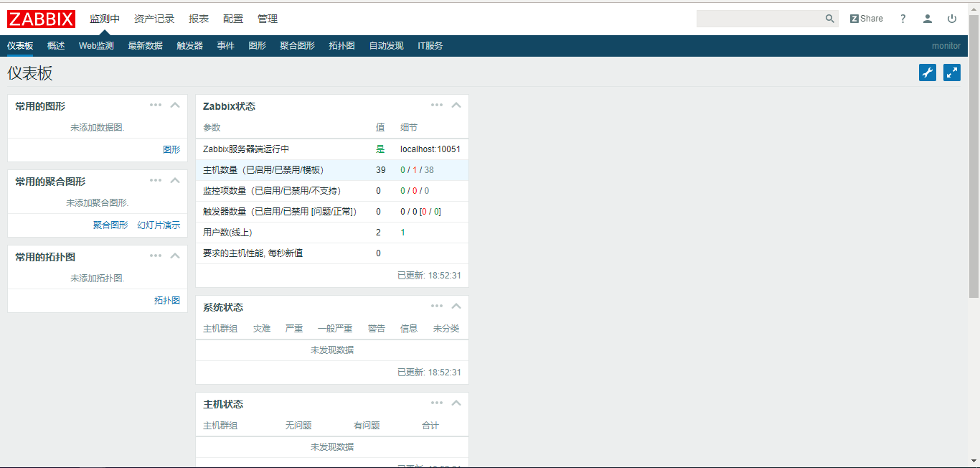Image resolution: width=980 pixels, height=468 pixels.
Task: Click the 未分类 column header in 系统状态
Action: tap(446, 329)
